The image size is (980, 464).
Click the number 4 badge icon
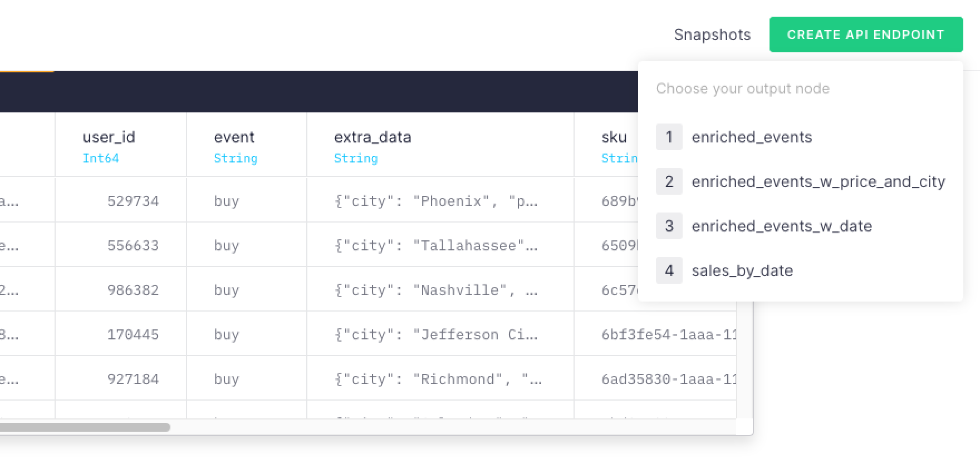click(x=669, y=270)
